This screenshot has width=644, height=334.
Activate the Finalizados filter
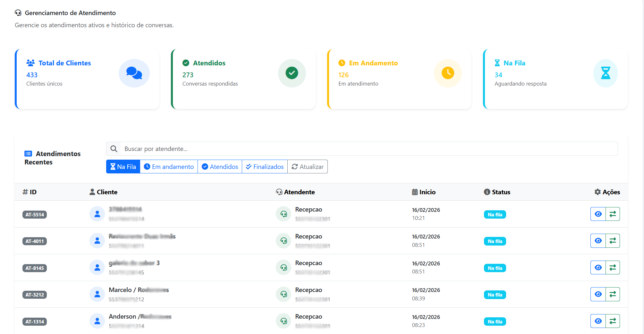[265, 166]
